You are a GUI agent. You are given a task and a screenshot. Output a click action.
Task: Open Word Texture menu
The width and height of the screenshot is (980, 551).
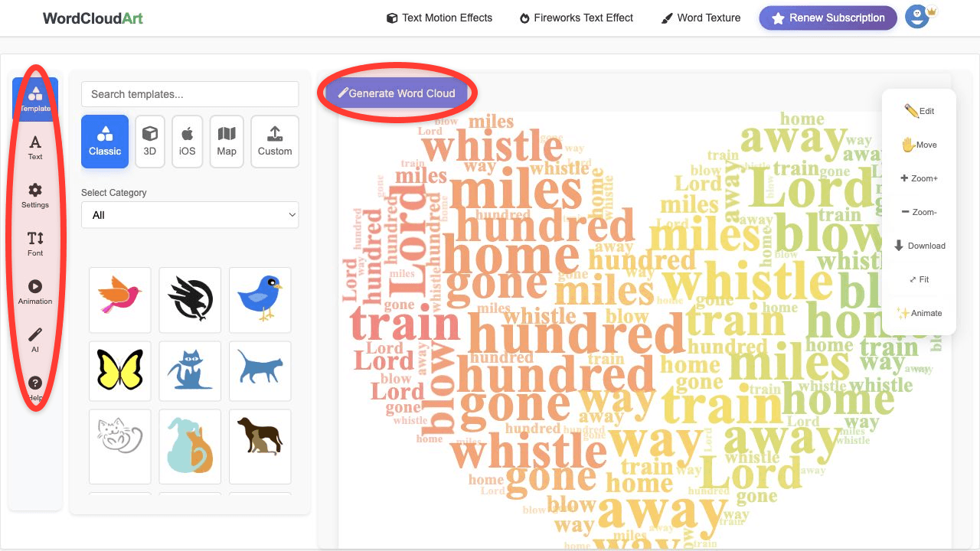(x=701, y=18)
